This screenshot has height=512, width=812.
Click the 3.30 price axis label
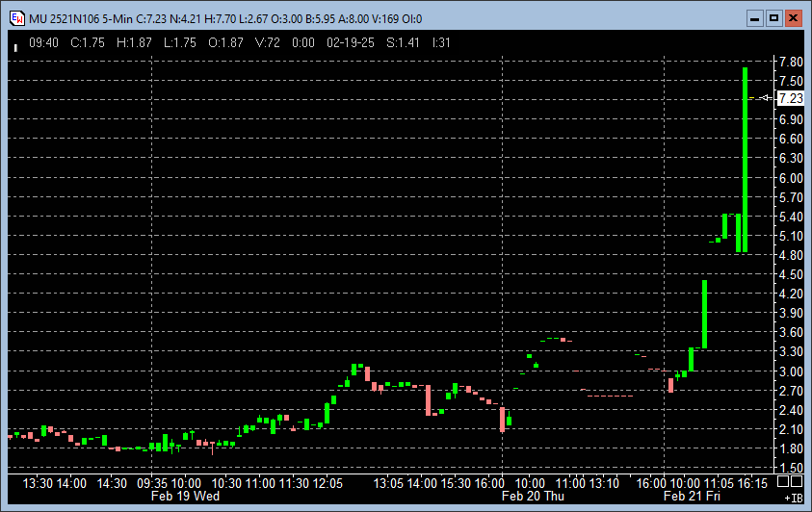pyautogui.click(x=791, y=351)
